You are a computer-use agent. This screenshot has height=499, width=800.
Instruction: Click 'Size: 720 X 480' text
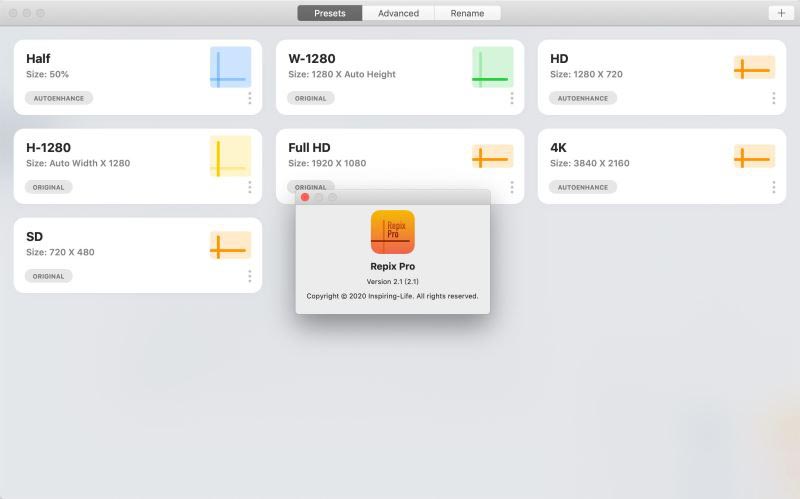[x=60, y=252]
